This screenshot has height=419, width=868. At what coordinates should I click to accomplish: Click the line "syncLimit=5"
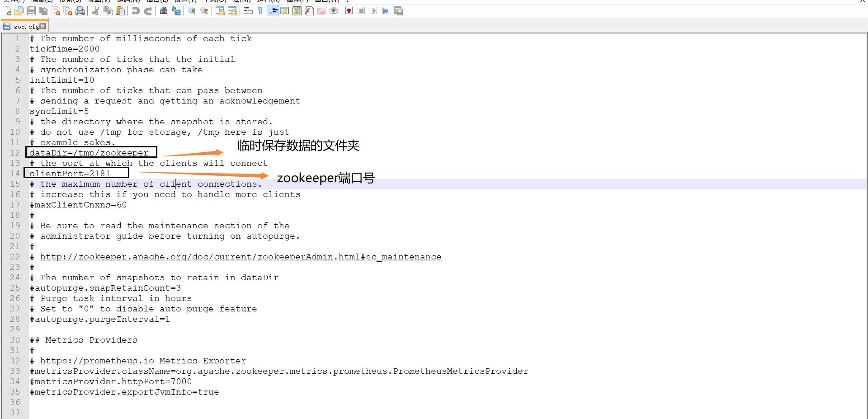(59, 111)
